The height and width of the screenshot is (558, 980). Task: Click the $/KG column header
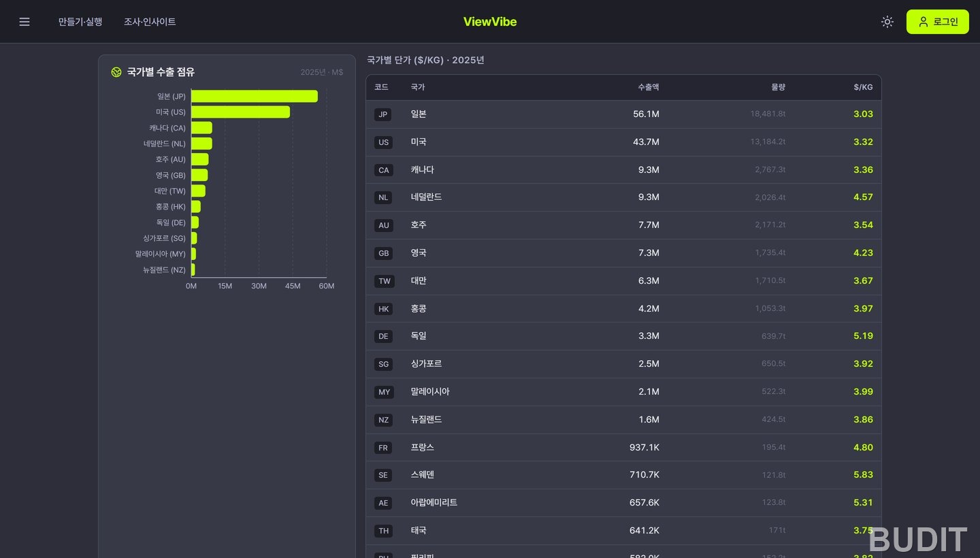863,87
